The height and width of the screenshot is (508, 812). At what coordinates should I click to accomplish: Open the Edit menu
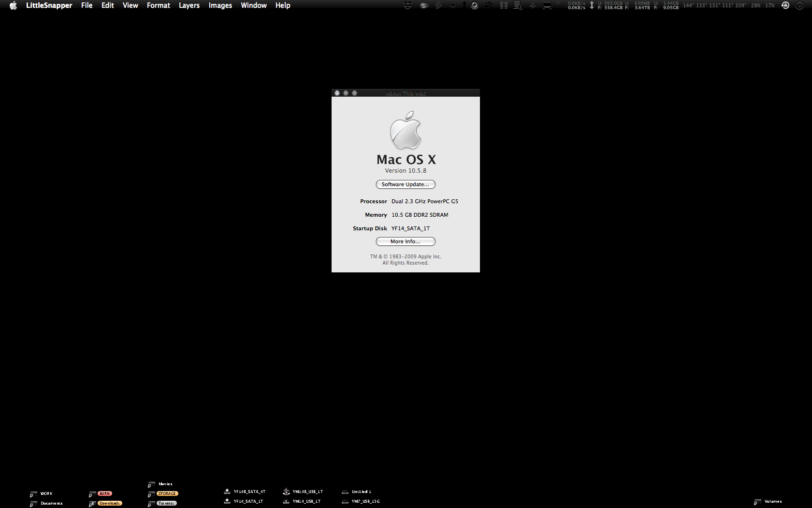pyautogui.click(x=107, y=5)
